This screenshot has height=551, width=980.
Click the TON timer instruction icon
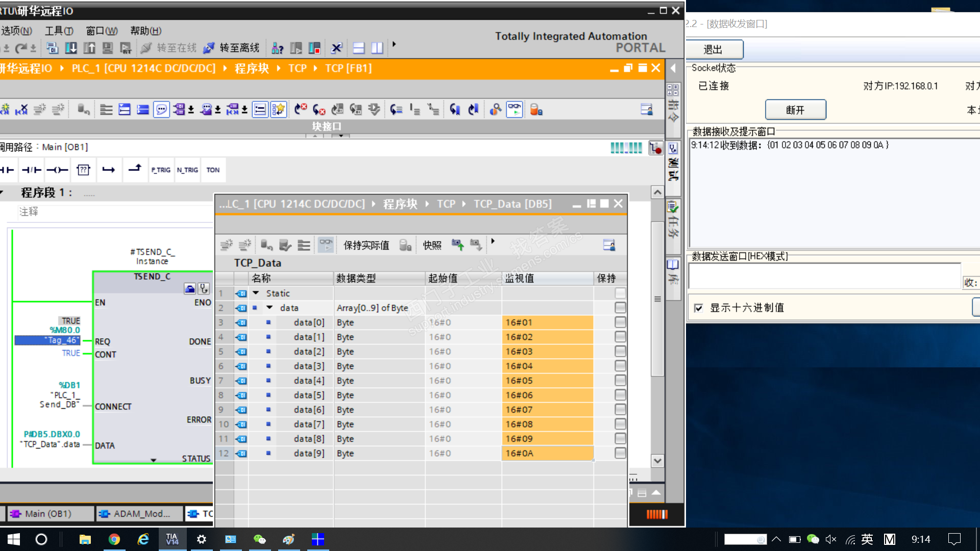pos(213,170)
